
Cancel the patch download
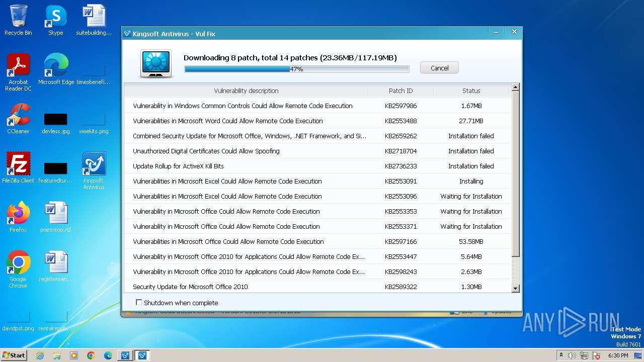click(439, 68)
